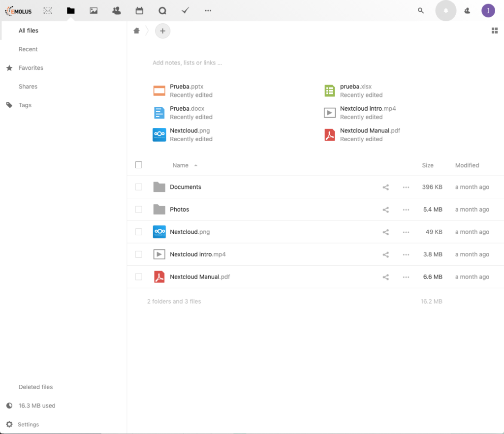
Task: Toggle the select all files checkbox
Action: pos(138,165)
